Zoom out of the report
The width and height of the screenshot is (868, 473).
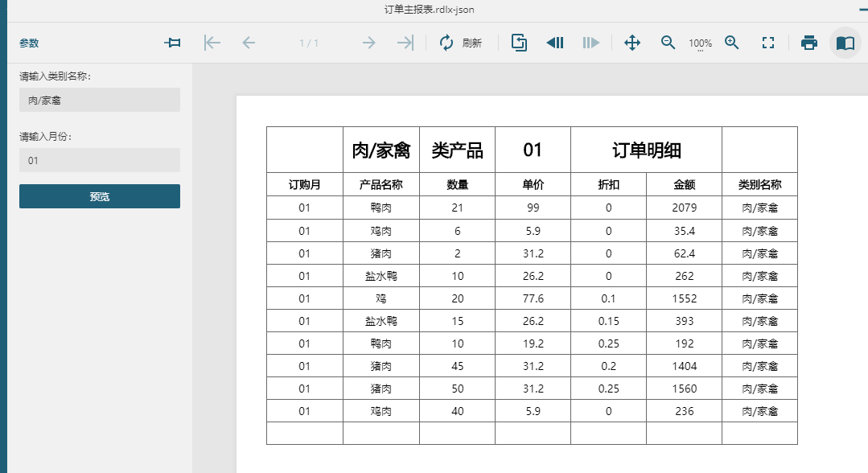tap(668, 43)
